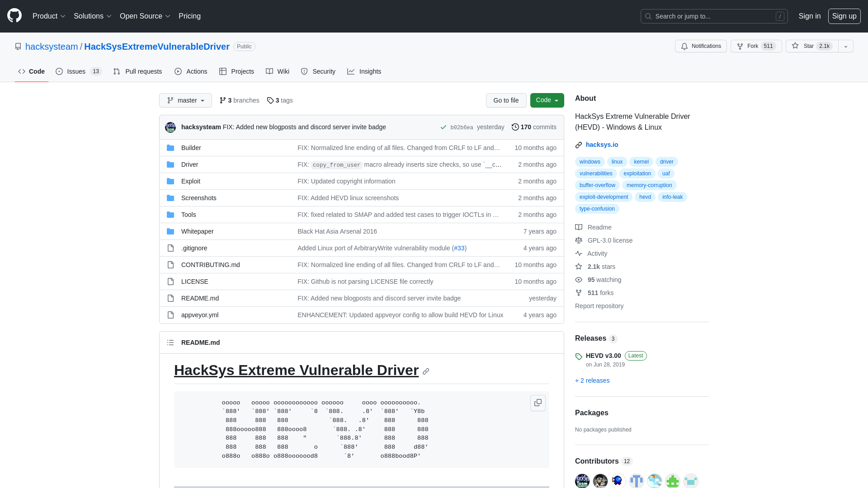Select the bell icon in Notifications
The width and height of the screenshot is (868, 488).
point(684,46)
